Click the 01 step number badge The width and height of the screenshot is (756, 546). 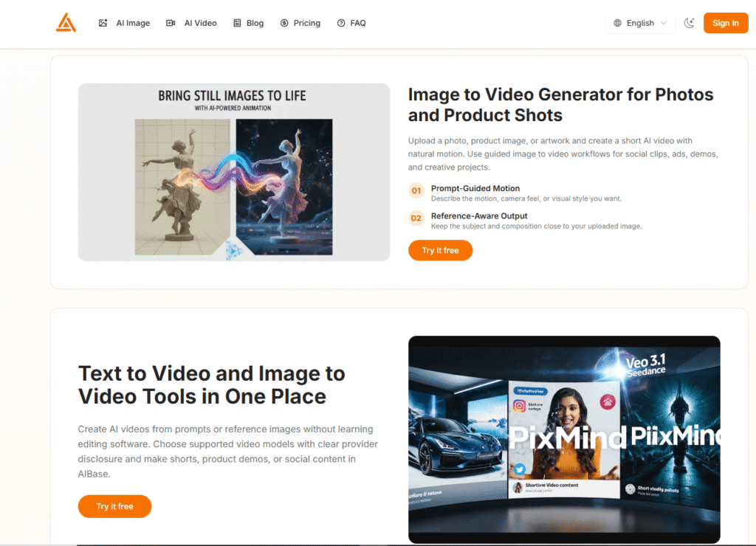[x=416, y=191]
